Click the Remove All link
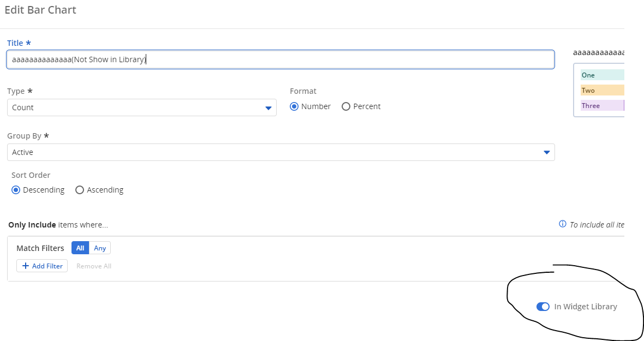This screenshot has height=341, width=644. 94,266
